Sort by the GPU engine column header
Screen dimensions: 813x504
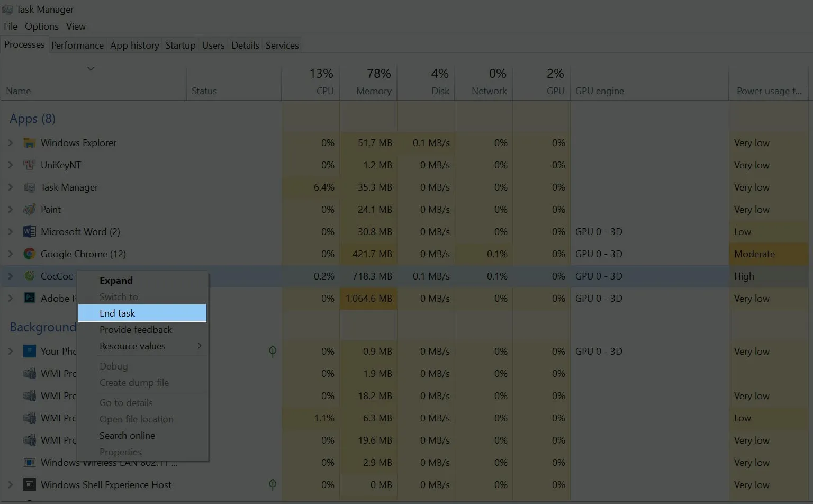(649, 83)
